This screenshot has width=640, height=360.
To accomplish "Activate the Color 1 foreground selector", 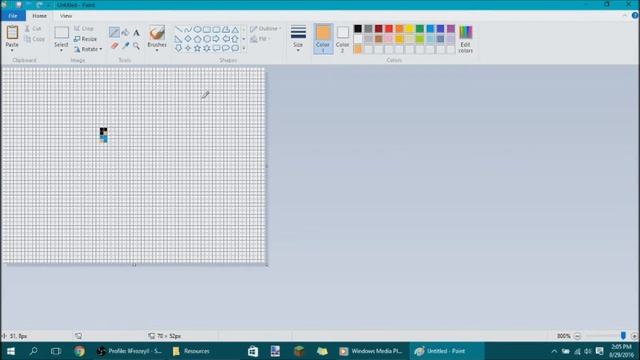I will [x=323, y=39].
